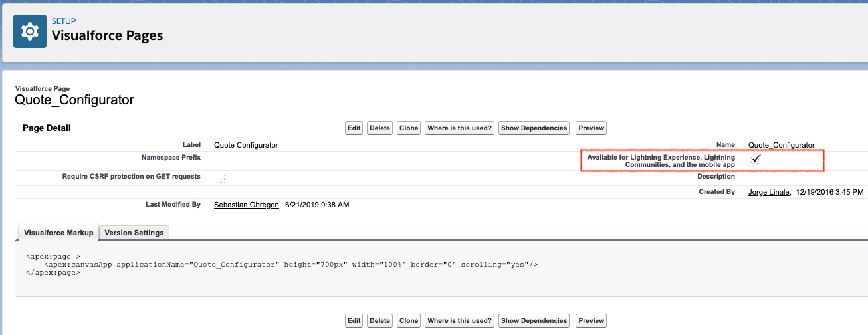
Task: Switch to Visualforce Markup tab
Action: pyautogui.click(x=58, y=233)
